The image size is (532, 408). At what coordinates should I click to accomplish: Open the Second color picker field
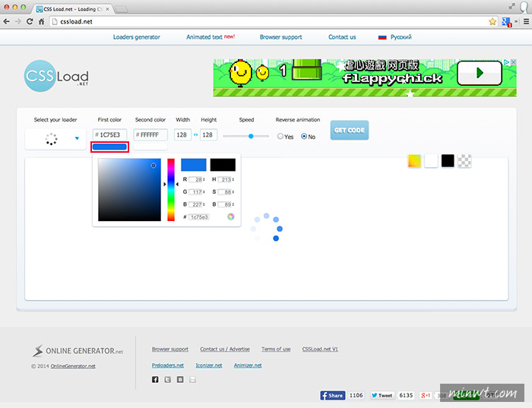click(x=150, y=134)
